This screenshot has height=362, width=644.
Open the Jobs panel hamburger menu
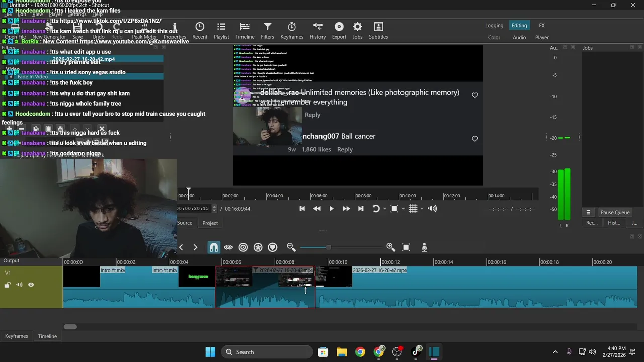point(588,212)
